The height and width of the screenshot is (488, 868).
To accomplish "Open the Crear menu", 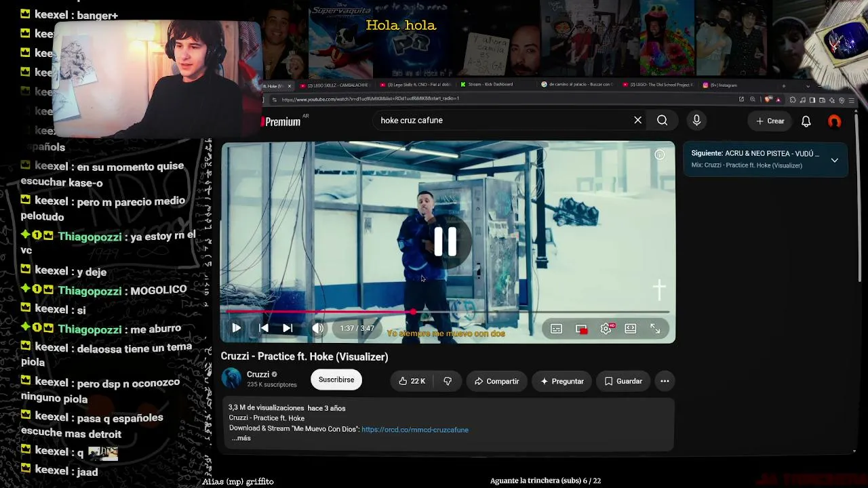I will pos(770,121).
